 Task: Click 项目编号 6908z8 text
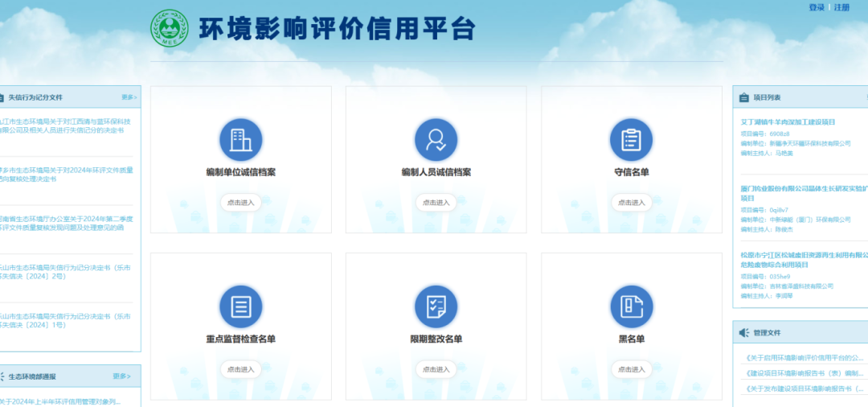click(765, 134)
